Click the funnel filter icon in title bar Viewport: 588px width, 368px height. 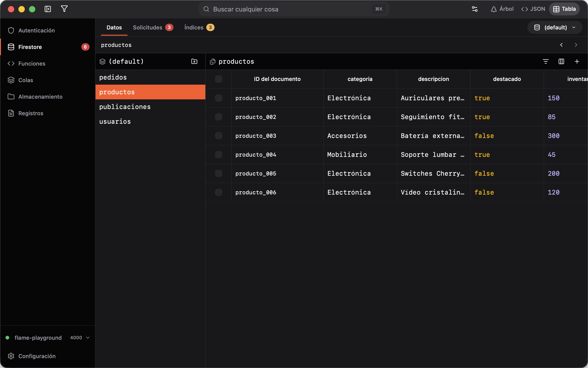[64, 9]
